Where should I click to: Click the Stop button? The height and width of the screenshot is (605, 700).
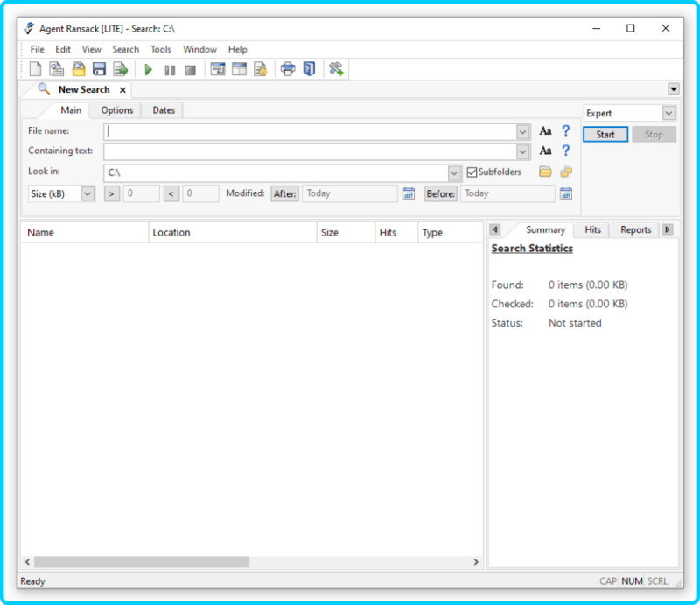pyautogui.click(x=654, y=135)
